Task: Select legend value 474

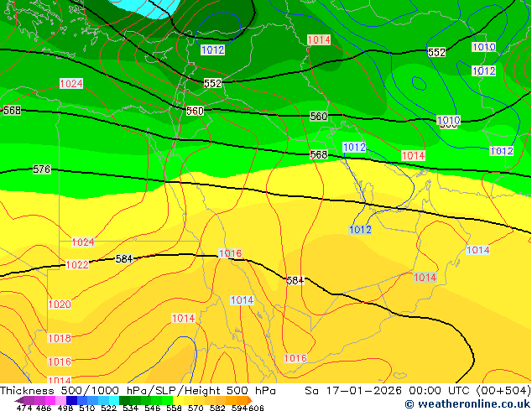Action: tap(24, 408)
